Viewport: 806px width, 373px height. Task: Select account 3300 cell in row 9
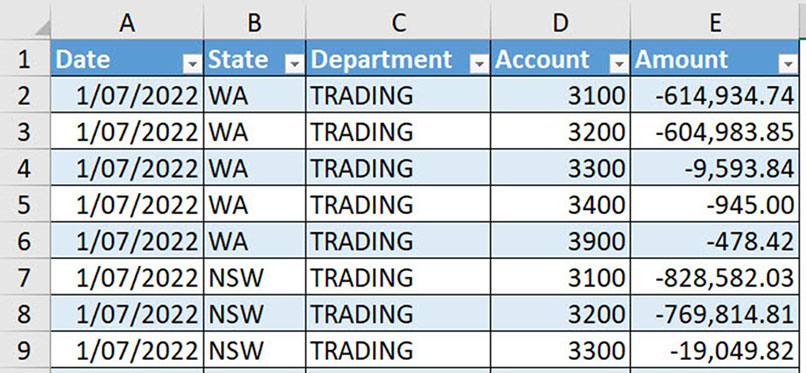tap(560, 350)
